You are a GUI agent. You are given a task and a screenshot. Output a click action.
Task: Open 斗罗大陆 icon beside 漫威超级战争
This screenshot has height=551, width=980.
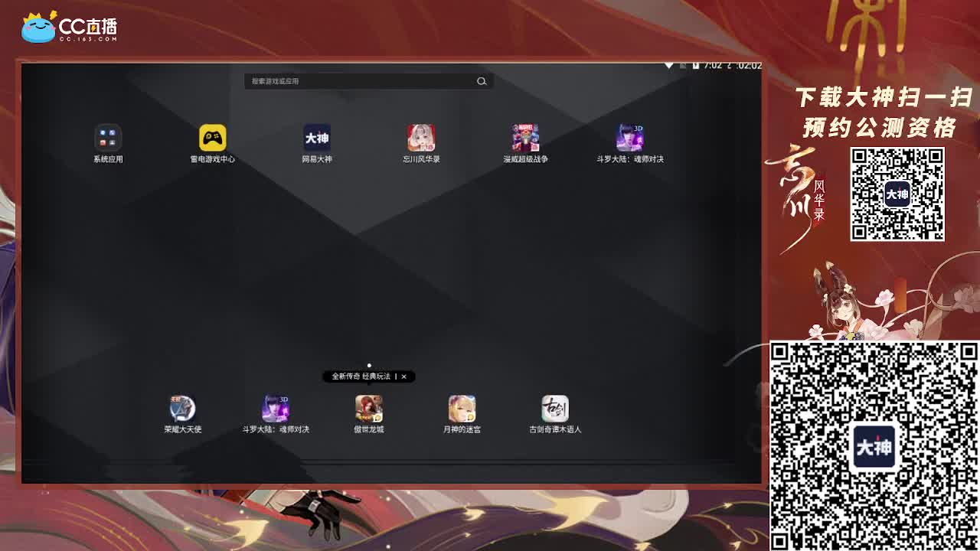(630, 138)
